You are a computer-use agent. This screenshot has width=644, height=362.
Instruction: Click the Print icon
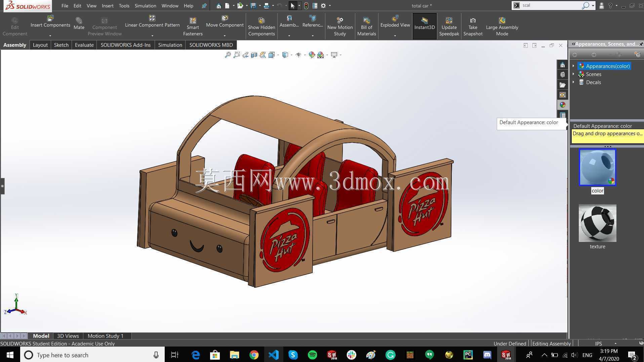267,6
